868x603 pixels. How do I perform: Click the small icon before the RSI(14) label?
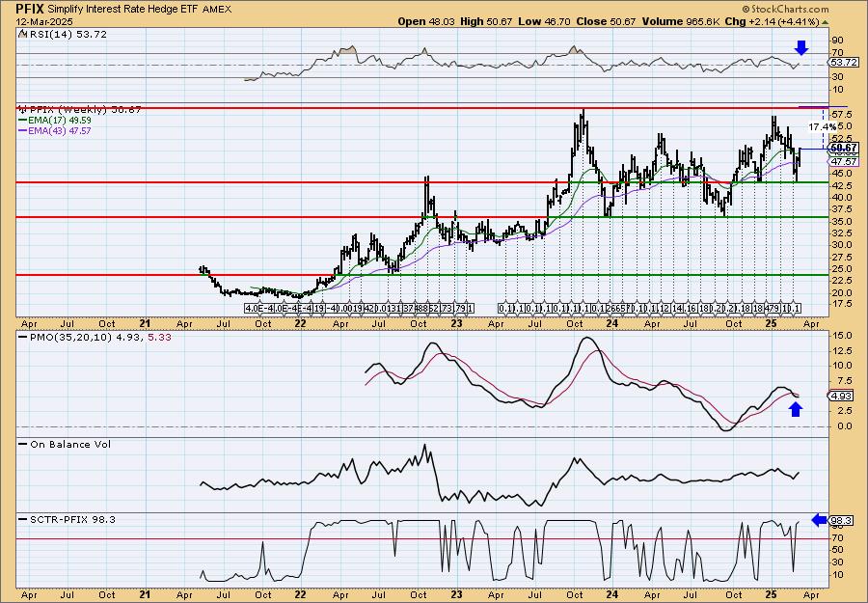pyautogui.click(x=22, y=35)
